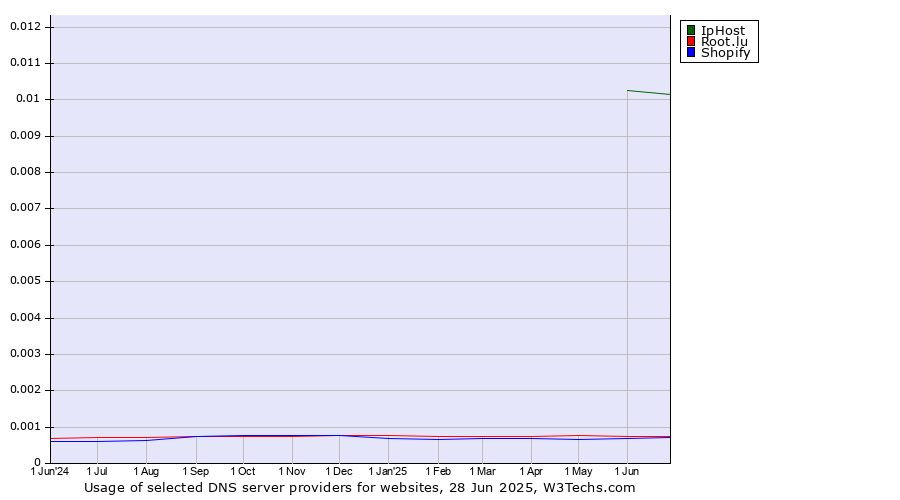
Task: Click the 0.011 y-axis label
Action: coord(25,63)
